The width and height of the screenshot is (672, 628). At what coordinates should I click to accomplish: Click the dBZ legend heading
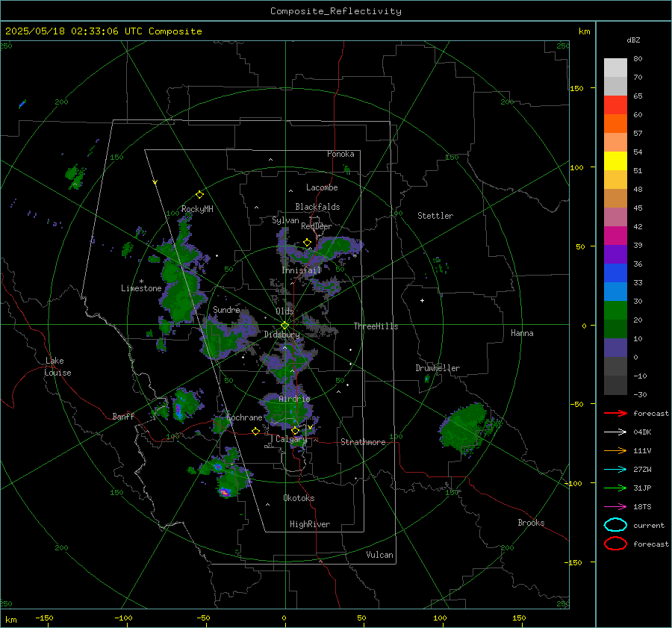(633, 40)
